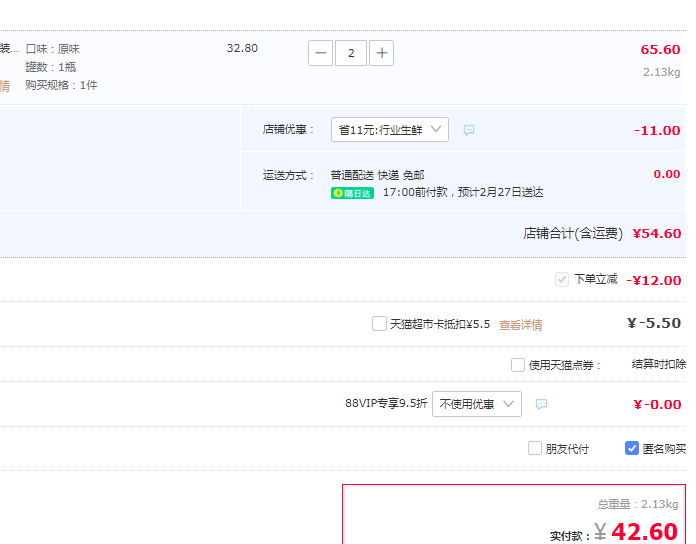Viewport: 696px width, 544px height.
Task: Enable the 使用天猫点券 checkbox
Action: 518,365
